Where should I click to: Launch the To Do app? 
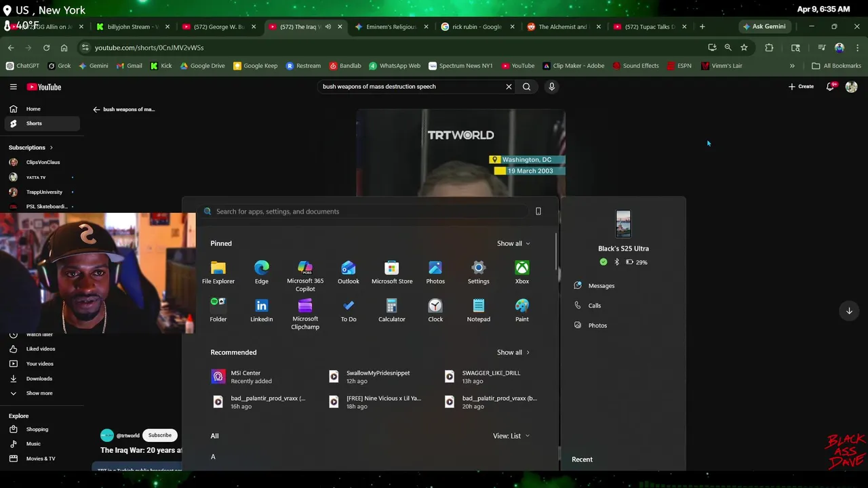click(x=349, y=310)
